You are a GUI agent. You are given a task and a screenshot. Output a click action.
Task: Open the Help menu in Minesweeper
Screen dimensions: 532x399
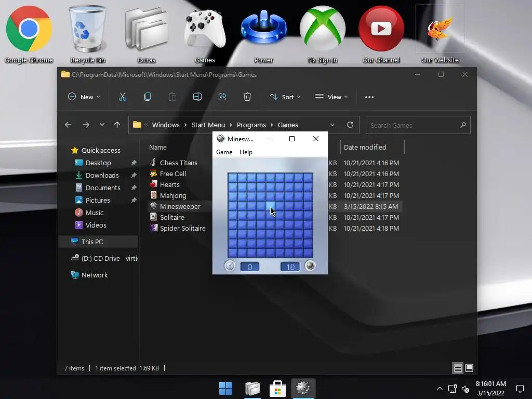coord(246,152)
